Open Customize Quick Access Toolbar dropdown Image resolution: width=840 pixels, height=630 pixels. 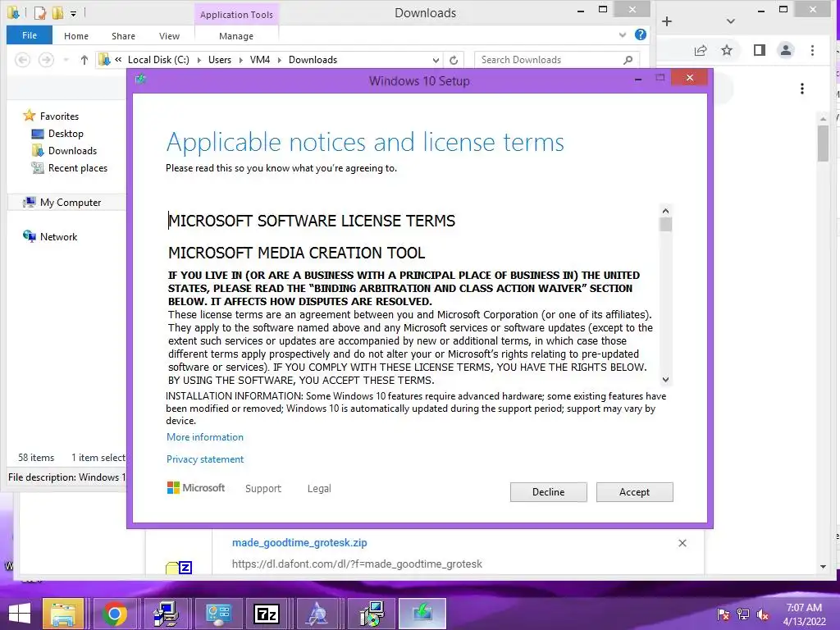point(73,13)
